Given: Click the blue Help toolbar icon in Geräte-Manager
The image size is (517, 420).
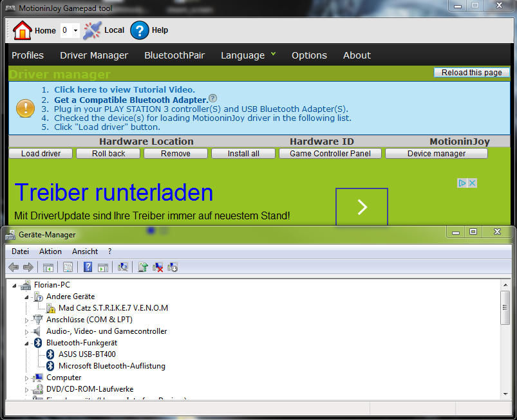Looking at the screenshot, I should tap(88, 267).
